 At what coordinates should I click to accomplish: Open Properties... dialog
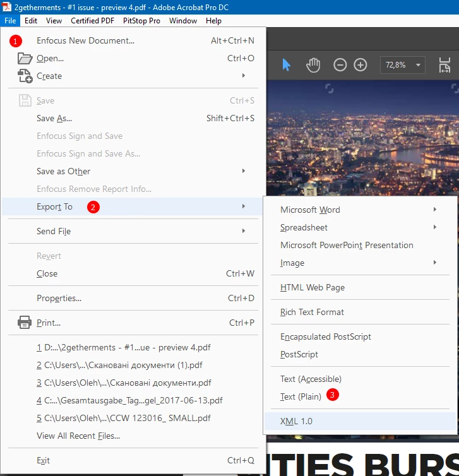coord(133,298)
